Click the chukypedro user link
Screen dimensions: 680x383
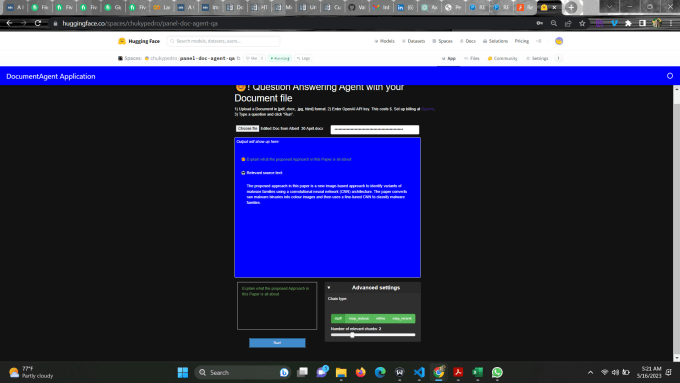163,58
